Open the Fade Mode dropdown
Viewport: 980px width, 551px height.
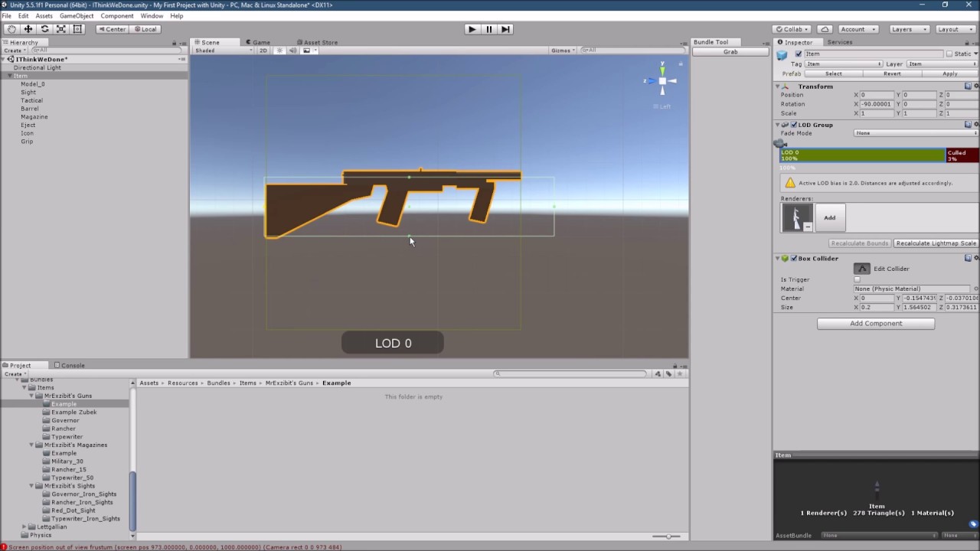(916, 133)
